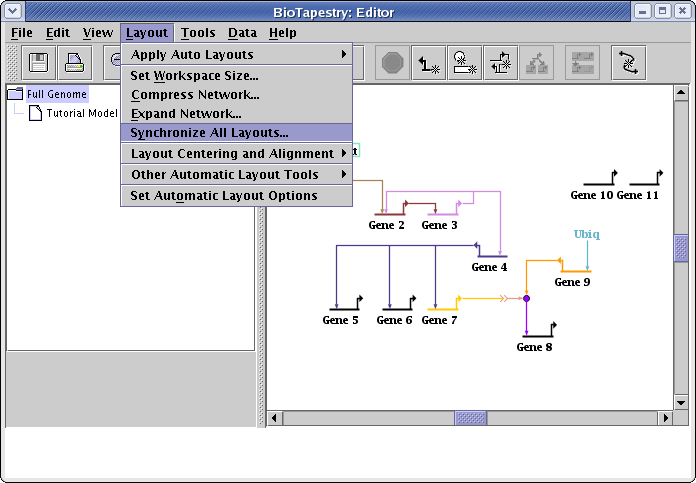This screenshot has height=483, width=696.
Task: Click the Full Genome folder icon
Action: 16,94
